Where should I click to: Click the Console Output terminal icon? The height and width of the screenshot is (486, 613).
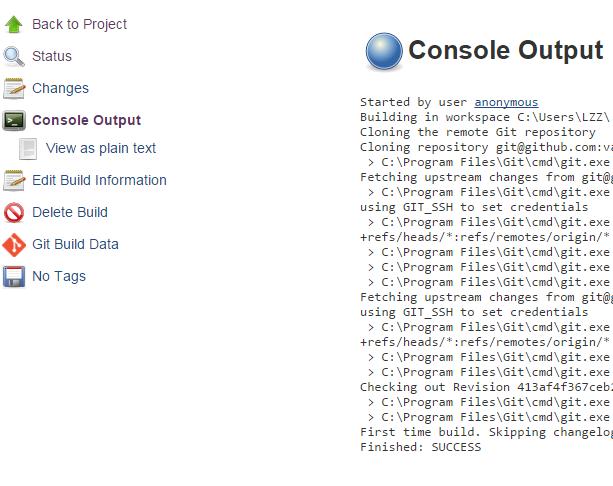(x=14, y=120)
